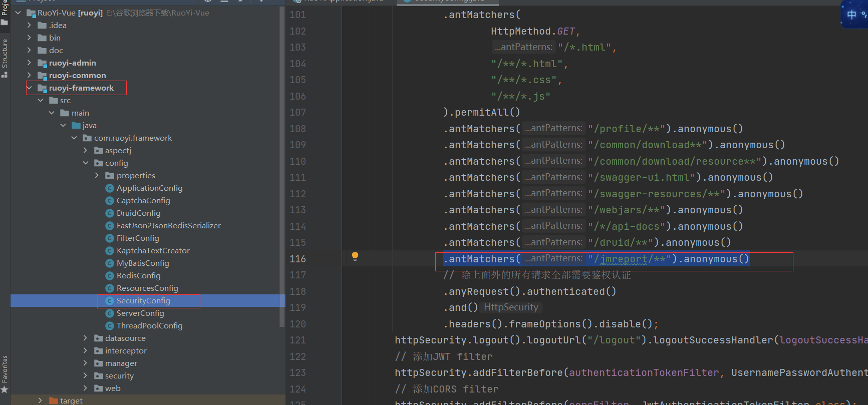Click the RedisConfig class icon
868x405 pixels.
click(x=110, y=276)
